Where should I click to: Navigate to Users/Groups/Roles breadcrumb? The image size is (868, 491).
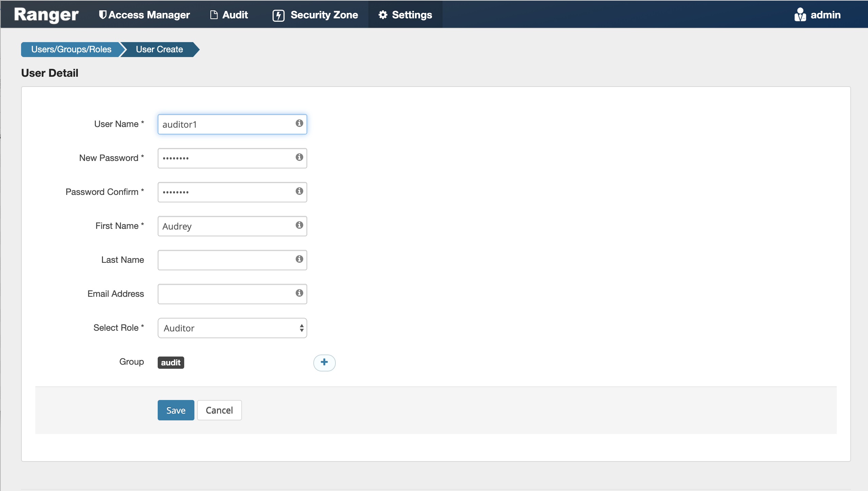click(x=71, y=50)
